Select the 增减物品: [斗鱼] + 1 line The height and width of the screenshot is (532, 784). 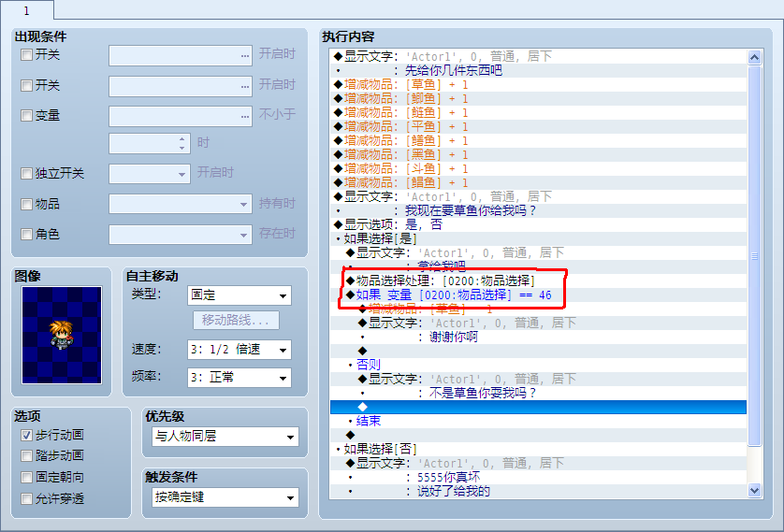tap(539, 168)
